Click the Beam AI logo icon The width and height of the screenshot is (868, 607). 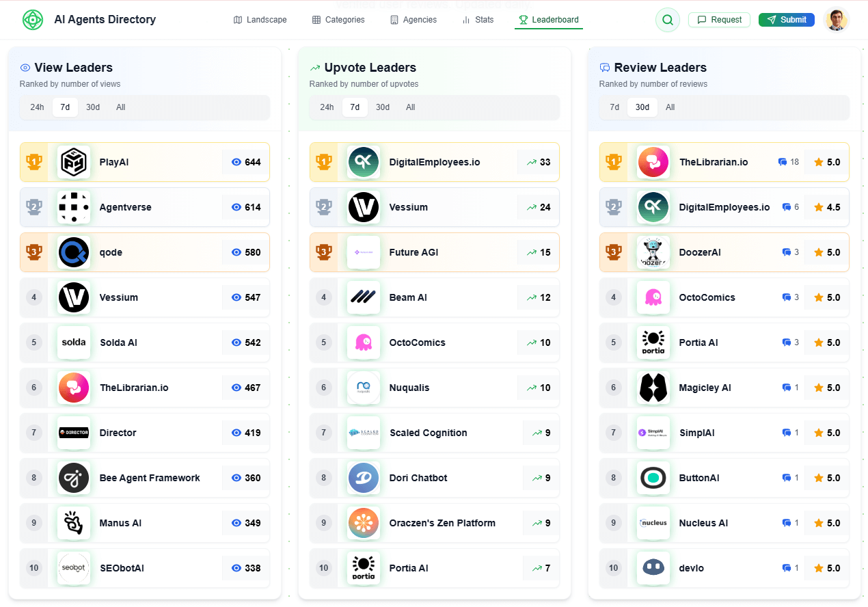[x=364, y=297]
